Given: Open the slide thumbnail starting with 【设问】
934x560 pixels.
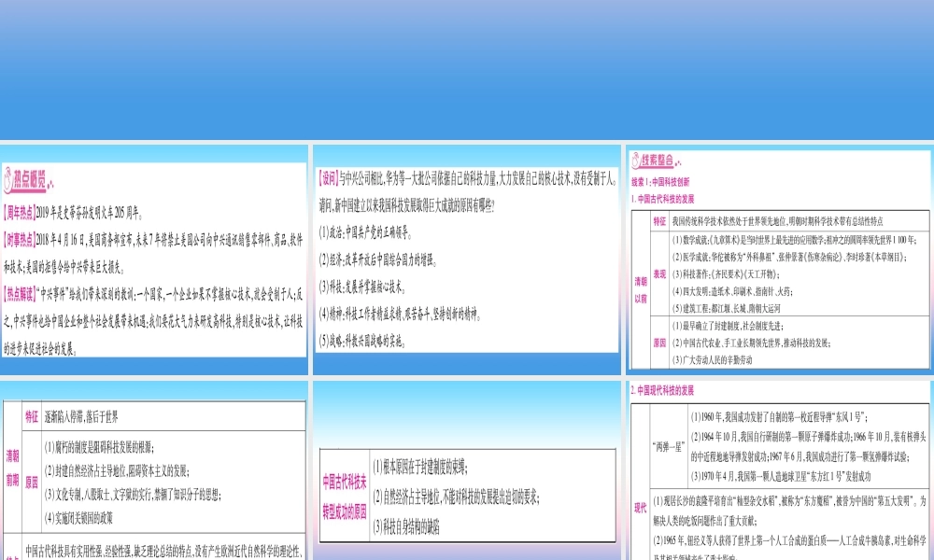Looking at the screenshot, I should click(467, 259).
